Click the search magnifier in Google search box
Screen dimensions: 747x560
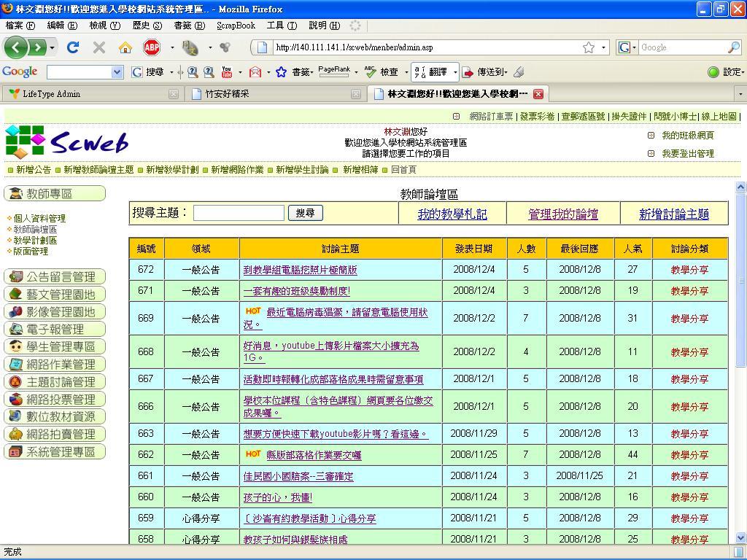733,47
